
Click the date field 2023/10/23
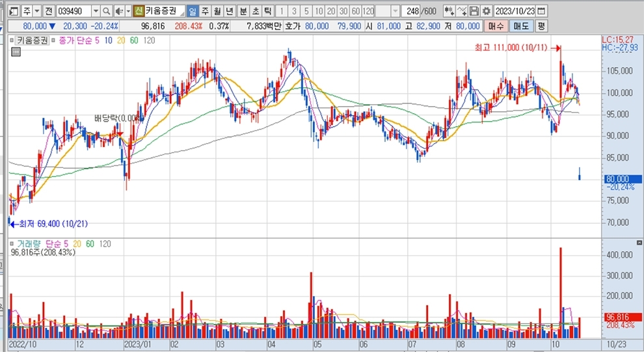(x=515, y=11)
